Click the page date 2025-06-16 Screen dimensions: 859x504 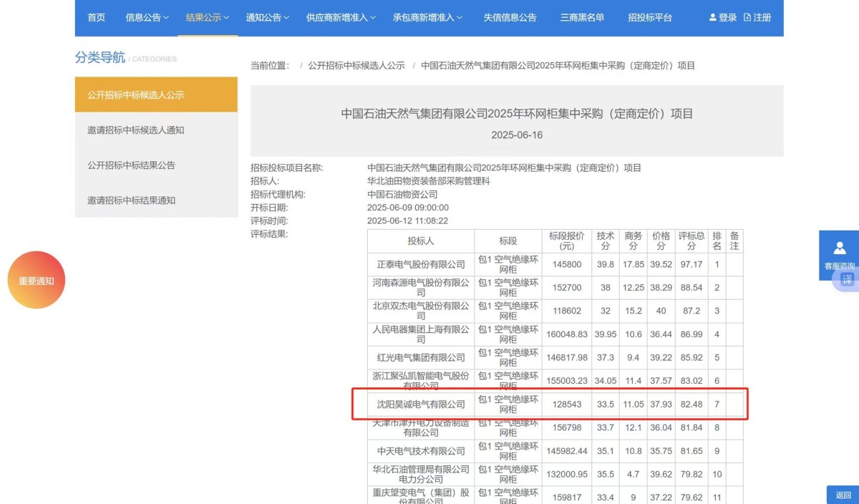tap(517, 135)
